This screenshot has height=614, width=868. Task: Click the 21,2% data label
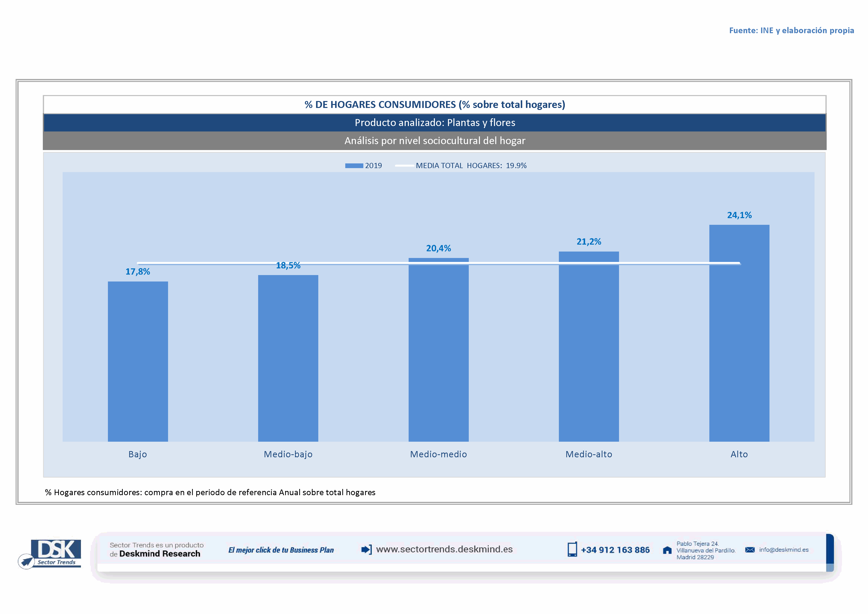(589, 242)
